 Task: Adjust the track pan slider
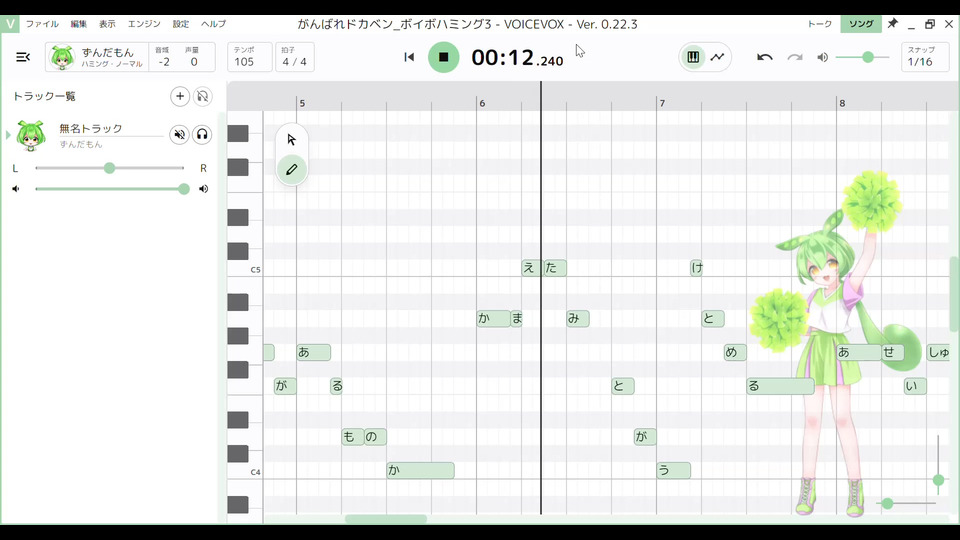coord(110,168)
